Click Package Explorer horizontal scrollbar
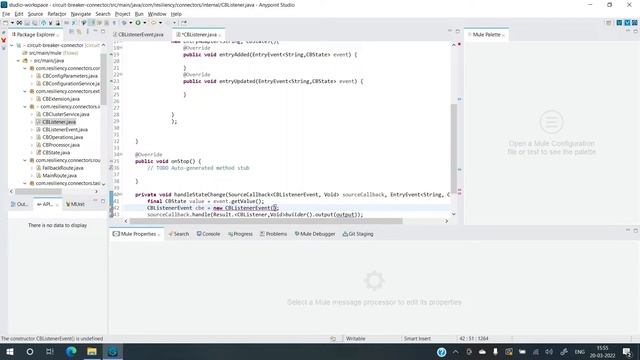This screenshot has height=360, width=640. point(38,191)
